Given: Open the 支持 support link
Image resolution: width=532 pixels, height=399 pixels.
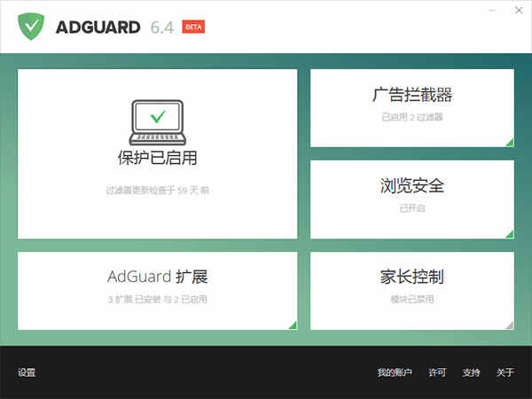Looking at the screenshot, I should pos(471,372).
